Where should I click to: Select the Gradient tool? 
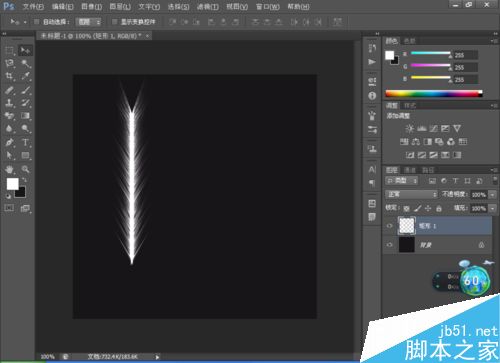(25, 116)
